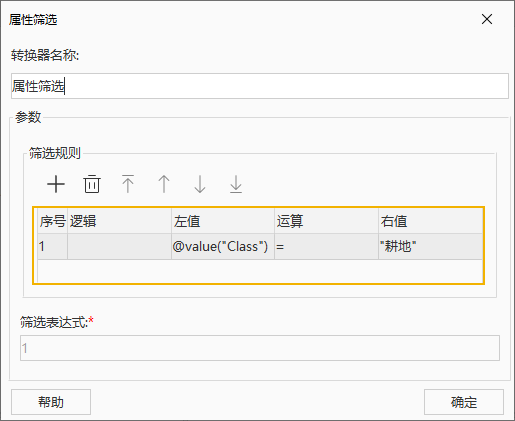This screenshot has width=515, height=421.
Task: Select the @value("Class") left value cell
Action: coord(223,247)
